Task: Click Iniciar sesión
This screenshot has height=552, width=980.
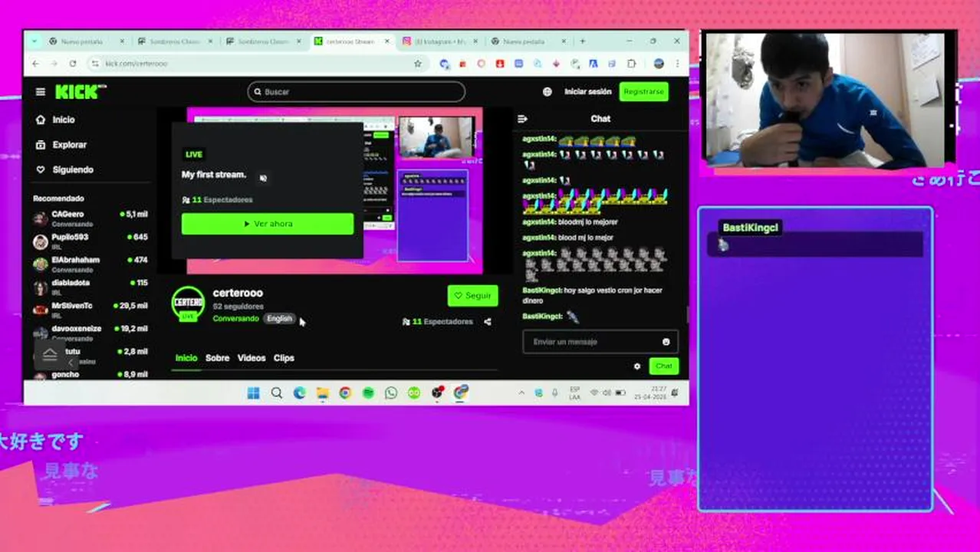Action: (587, 92)
